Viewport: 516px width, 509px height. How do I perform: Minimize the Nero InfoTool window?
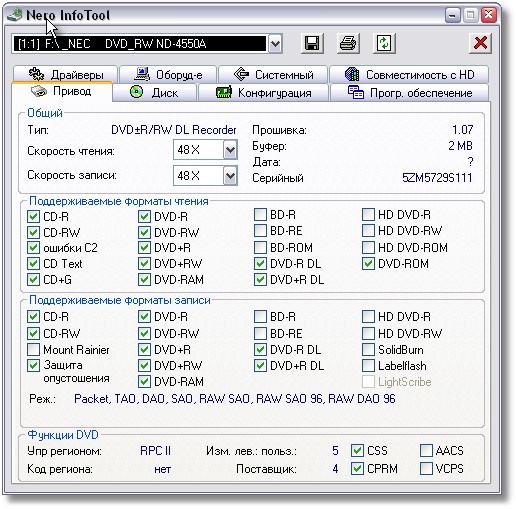452,15
